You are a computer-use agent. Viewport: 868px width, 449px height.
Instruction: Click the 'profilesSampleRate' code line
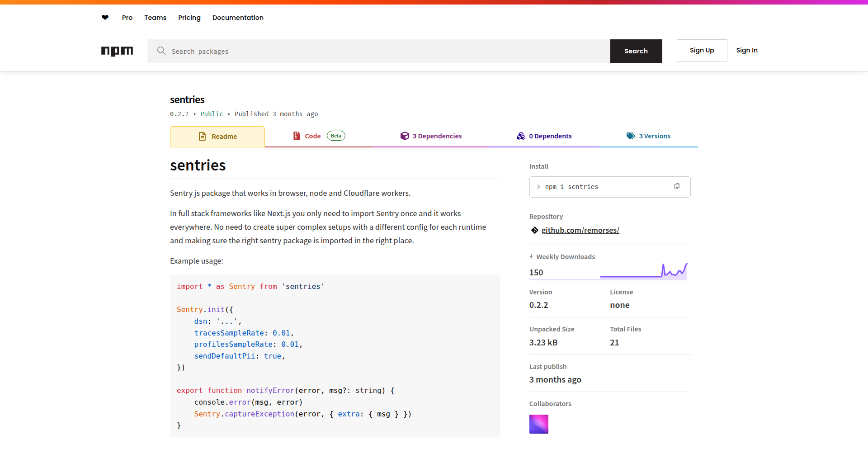point(248,344)
